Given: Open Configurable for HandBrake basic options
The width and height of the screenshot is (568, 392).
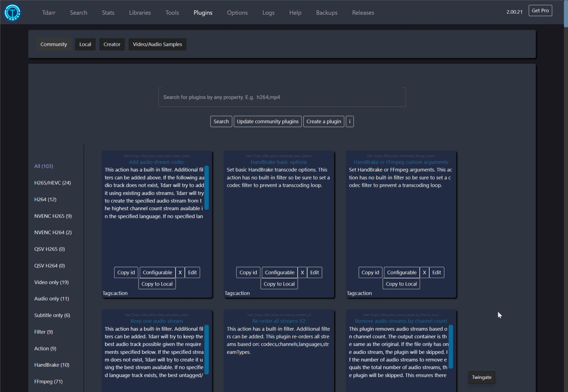Looking at the screenshot, I should pyautogui.click(x=280, y=272).
